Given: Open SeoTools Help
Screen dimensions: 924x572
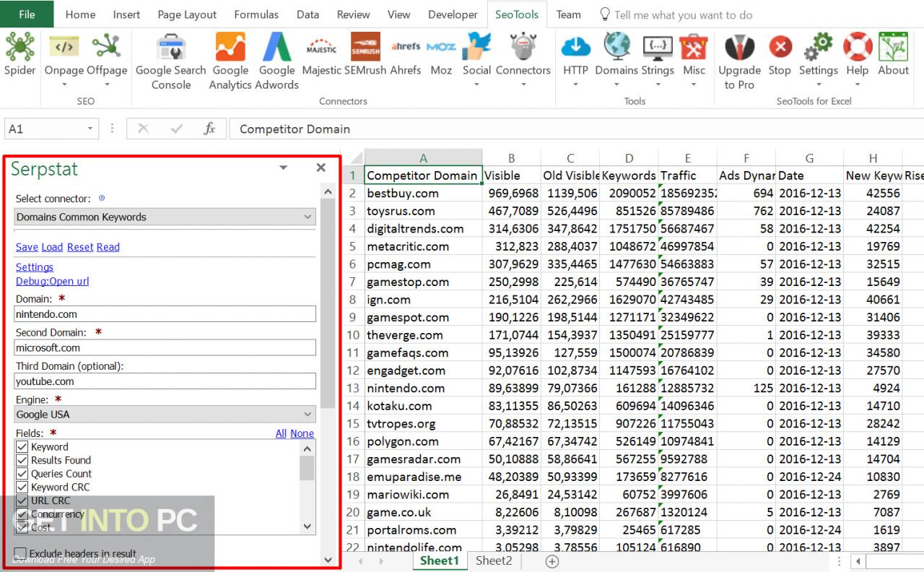Looking at the screenshot, I should pos(858,60).
